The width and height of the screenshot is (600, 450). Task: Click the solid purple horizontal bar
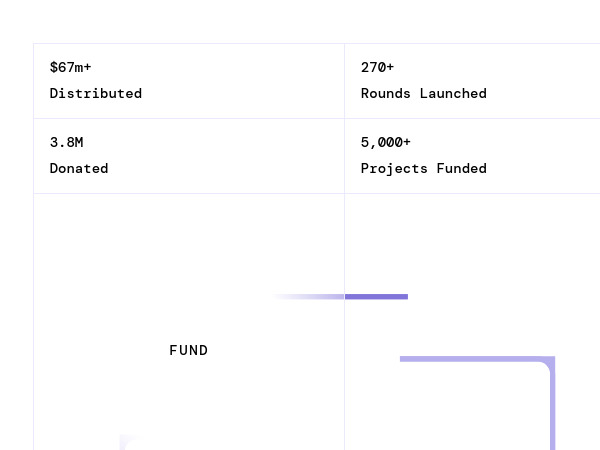pyautogui.click(x=376, y=296)
